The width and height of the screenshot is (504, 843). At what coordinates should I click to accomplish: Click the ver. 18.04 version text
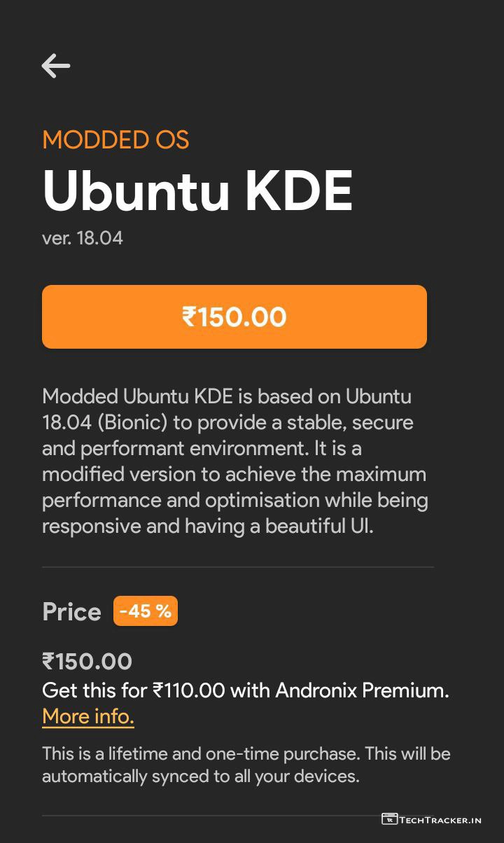coord(83,238)
